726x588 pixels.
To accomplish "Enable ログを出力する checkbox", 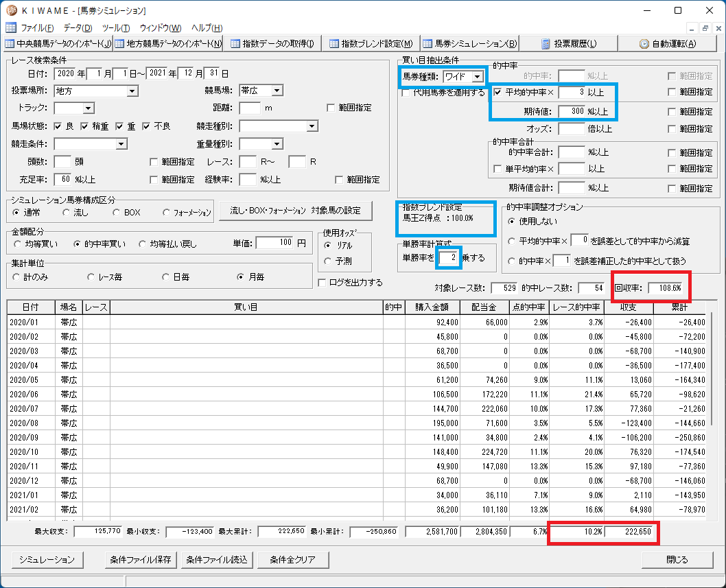I will tap(322, 283).
